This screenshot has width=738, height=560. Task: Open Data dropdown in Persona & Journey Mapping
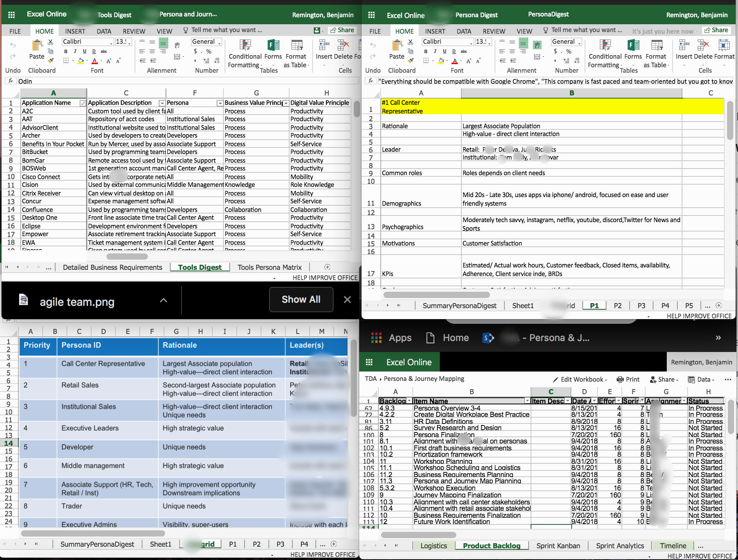(x=701, y=379)
